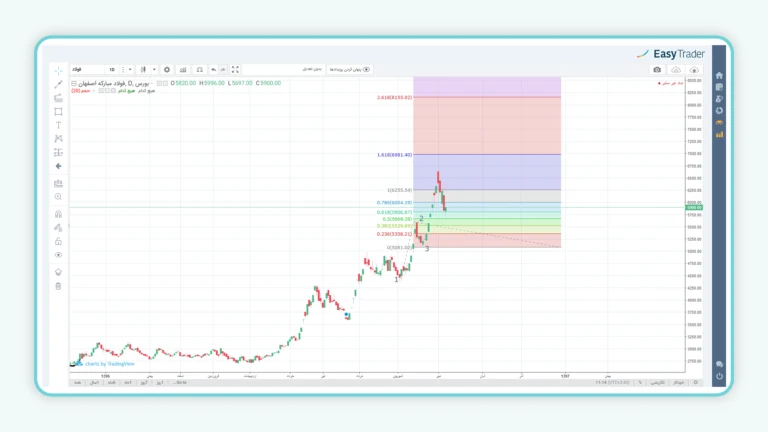Activate the zoom-in magnifier tool
768x432 pixels.
pyautogui.click(x=58, y=197)
